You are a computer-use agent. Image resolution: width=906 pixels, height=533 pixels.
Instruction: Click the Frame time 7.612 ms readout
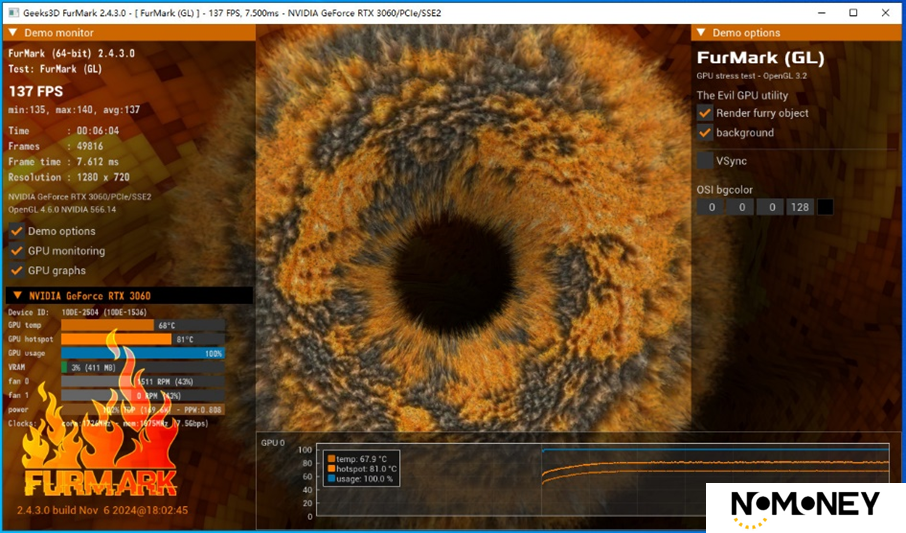click(x=64, y=162)
